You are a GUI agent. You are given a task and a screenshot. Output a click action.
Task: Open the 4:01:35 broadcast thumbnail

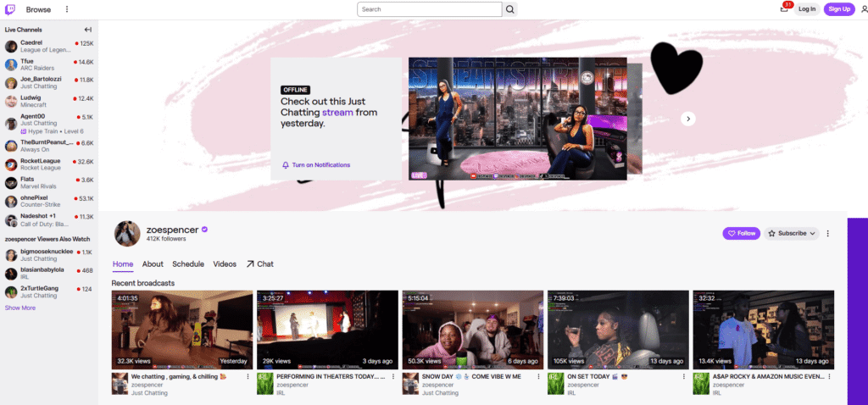tap(182, 330)
